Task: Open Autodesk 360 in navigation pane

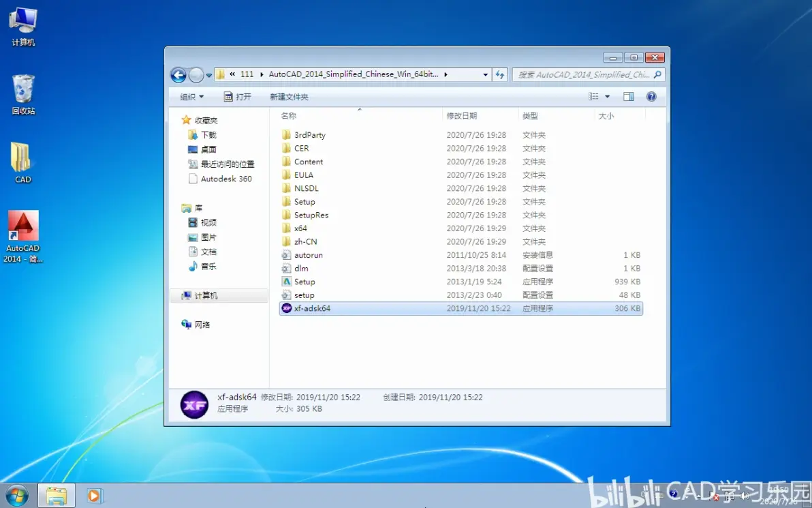Action: click(x=226, y=179)
